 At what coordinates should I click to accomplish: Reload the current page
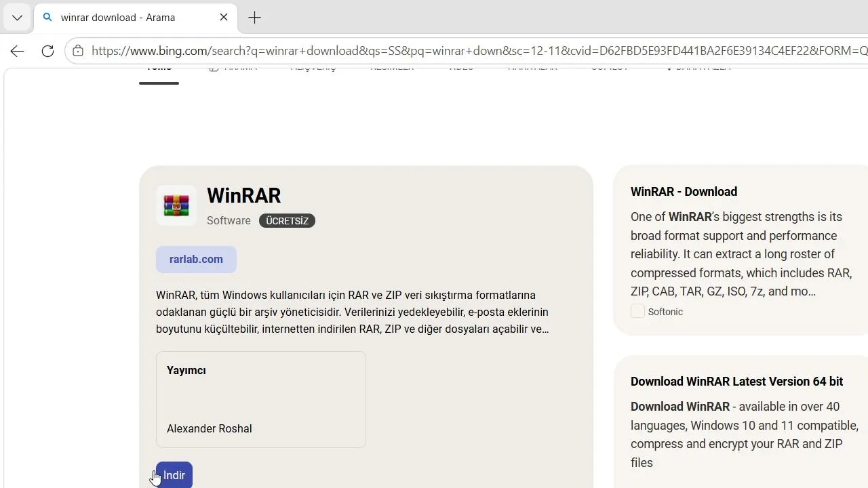point(47,51)
